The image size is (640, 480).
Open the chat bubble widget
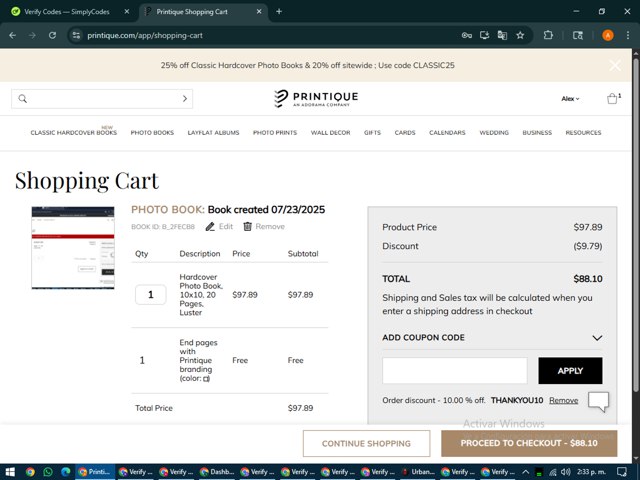(x=598, y=402)
